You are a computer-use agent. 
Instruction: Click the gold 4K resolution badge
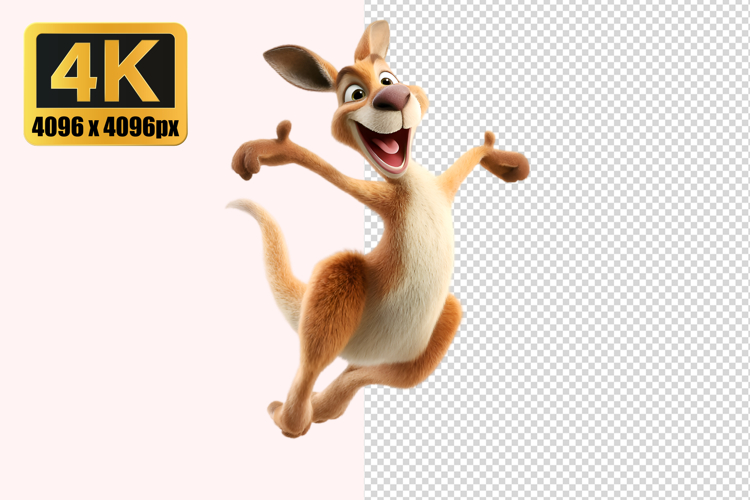(x=106, y=84)
